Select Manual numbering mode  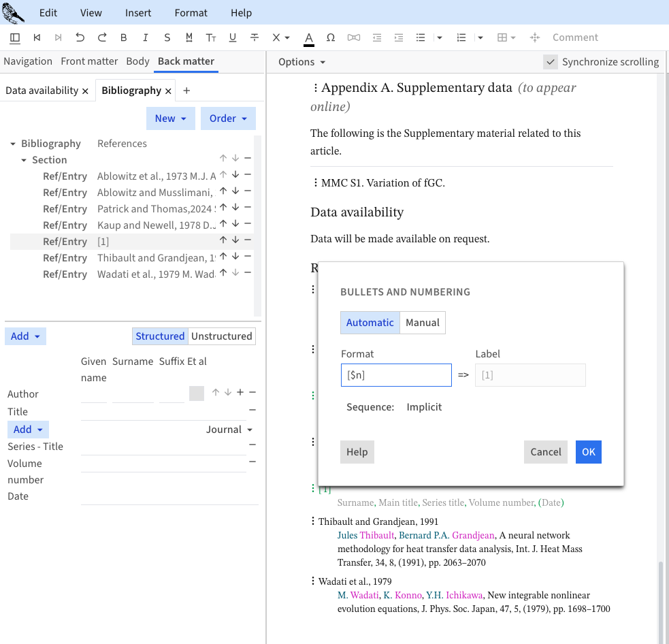coord(422,323)
